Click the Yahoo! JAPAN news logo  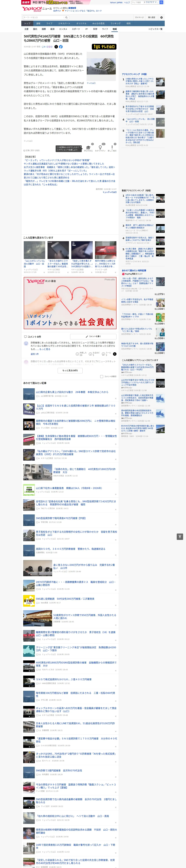pyautogui.click(x=37, y=9)
